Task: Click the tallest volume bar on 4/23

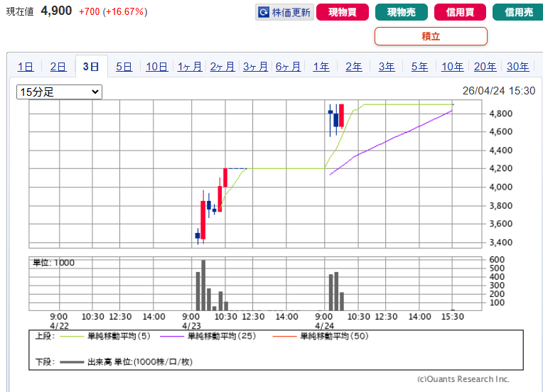Action: 203,285
